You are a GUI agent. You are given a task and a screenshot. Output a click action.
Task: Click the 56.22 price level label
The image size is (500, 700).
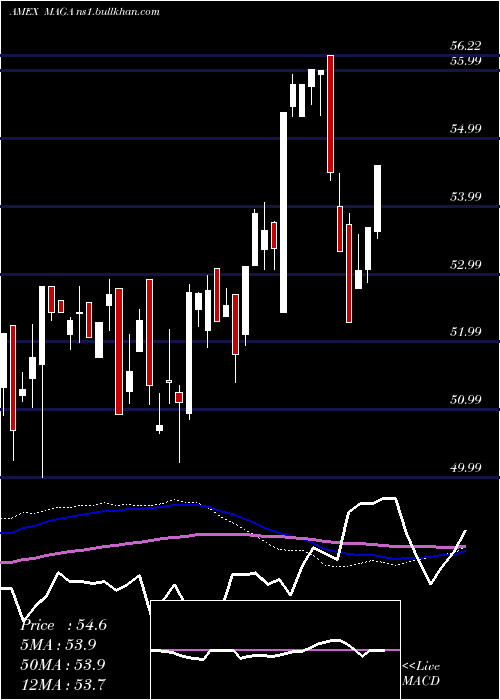(466, 46)
